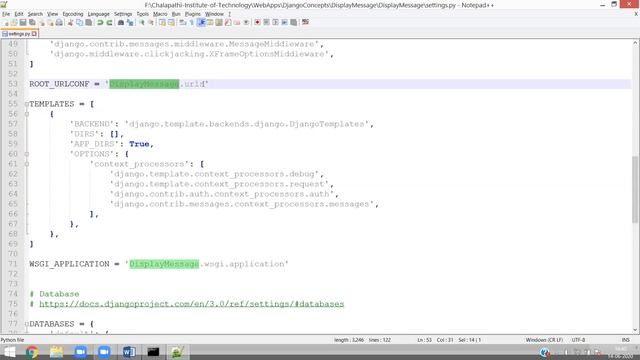640x360 pixels.
Task: Undo the last edit with green arrow
Action: (100, 22)
